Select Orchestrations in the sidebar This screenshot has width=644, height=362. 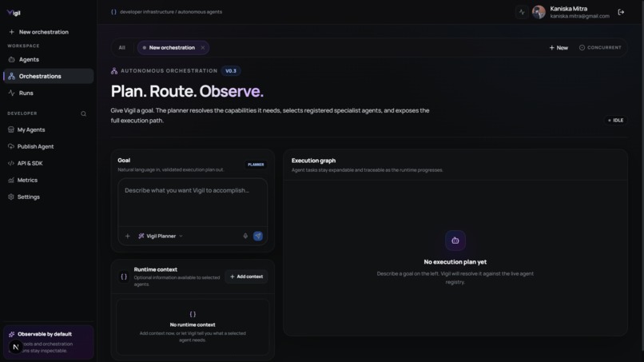pos(49,76)
